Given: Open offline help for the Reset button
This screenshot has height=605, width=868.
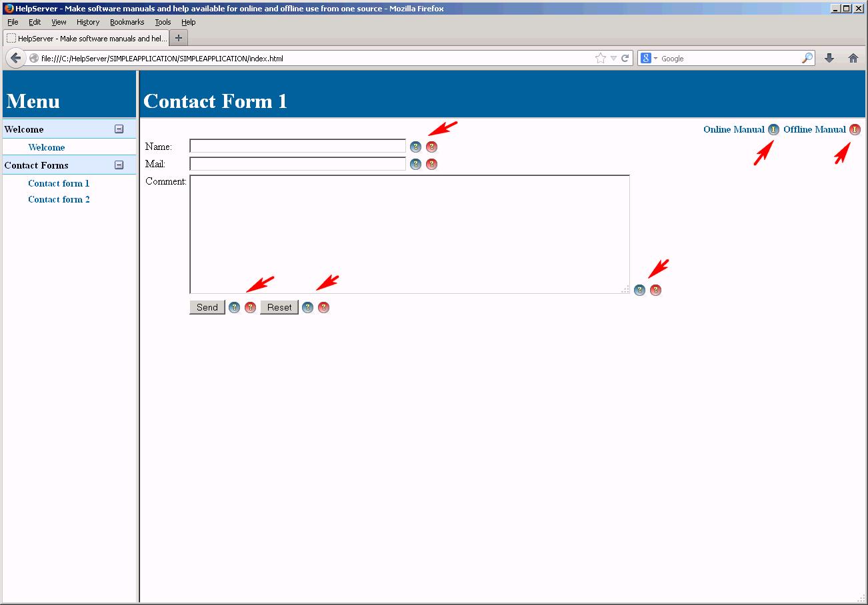Looking at the screenshot, I should [x=323, y=307].
